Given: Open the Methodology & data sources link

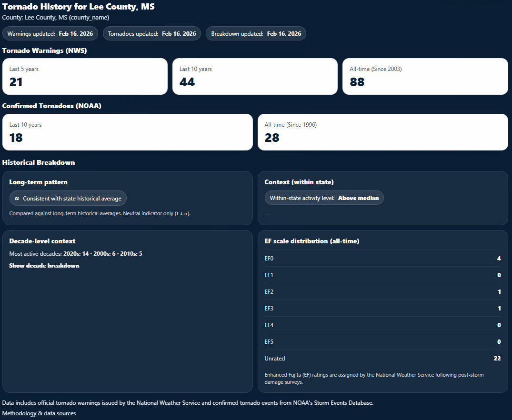Looking at the screenshot, I should coord(39,413).
